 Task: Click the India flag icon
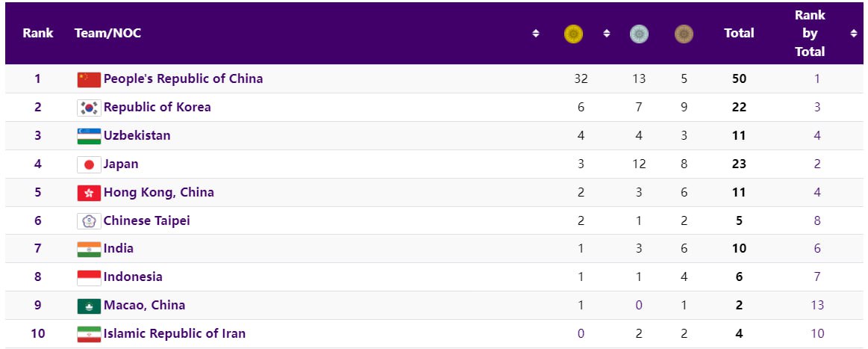click(89, 249)
